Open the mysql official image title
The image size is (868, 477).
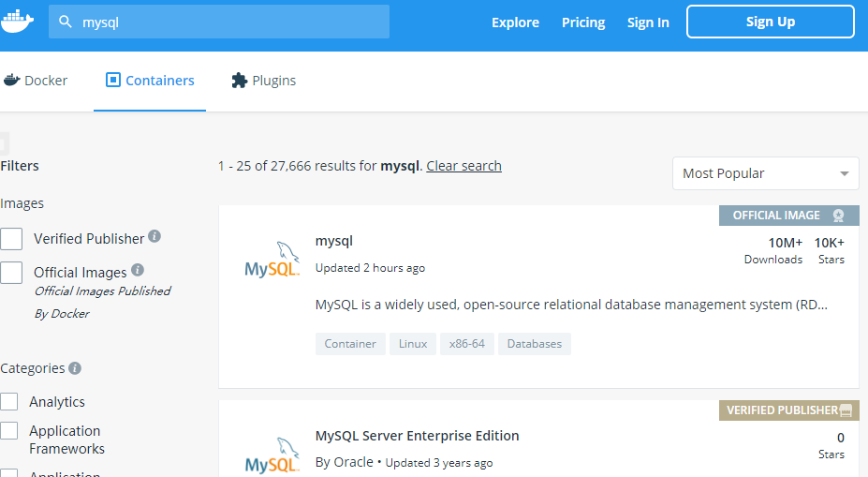(333, 241)
